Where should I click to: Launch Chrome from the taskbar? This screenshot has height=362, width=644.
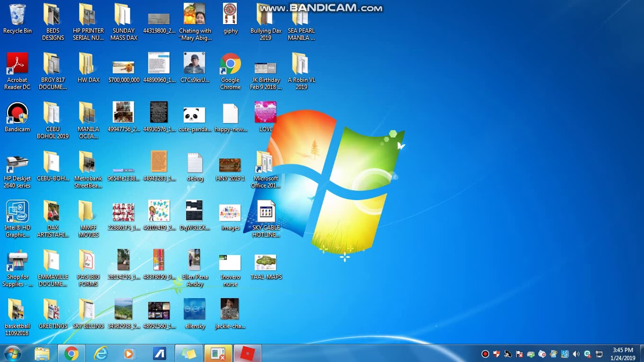point(71,353)
